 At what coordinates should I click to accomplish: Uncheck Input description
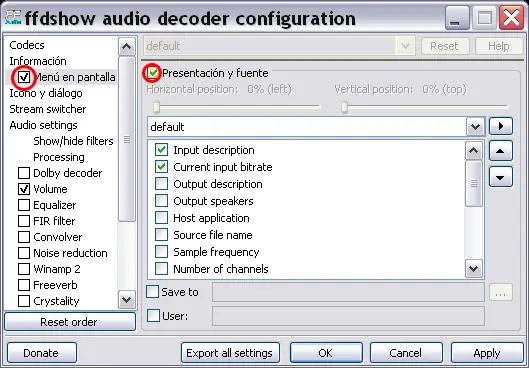click(x=161, y=150)
